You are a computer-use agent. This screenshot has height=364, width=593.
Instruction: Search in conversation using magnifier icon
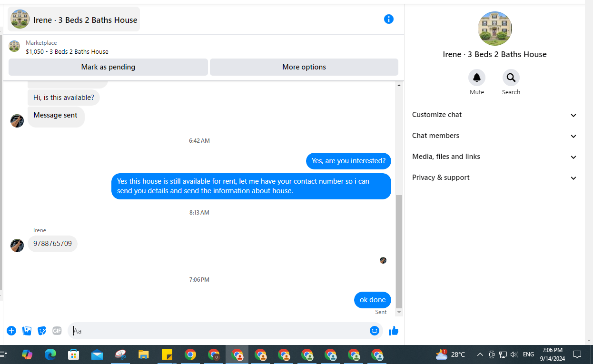pos(511,78)
